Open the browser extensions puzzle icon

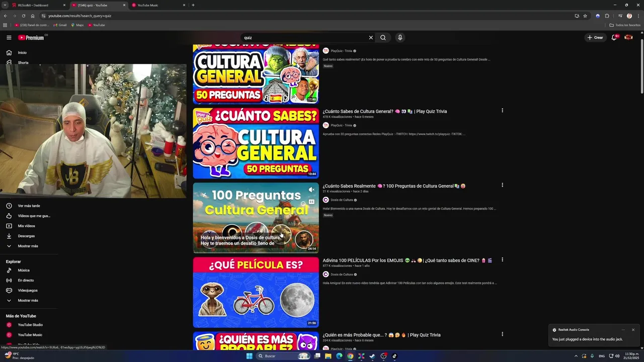click(607, 16)
